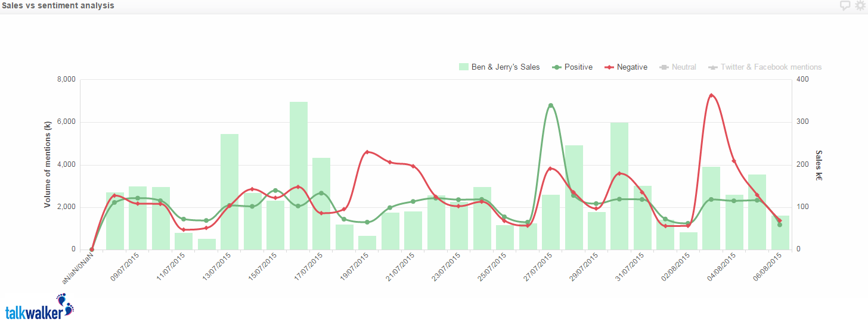Image resolution: width=868 pixels, height=324 pixels.
Task: Select the sales bar reaching 300 k€
Action: click(619, 186)
